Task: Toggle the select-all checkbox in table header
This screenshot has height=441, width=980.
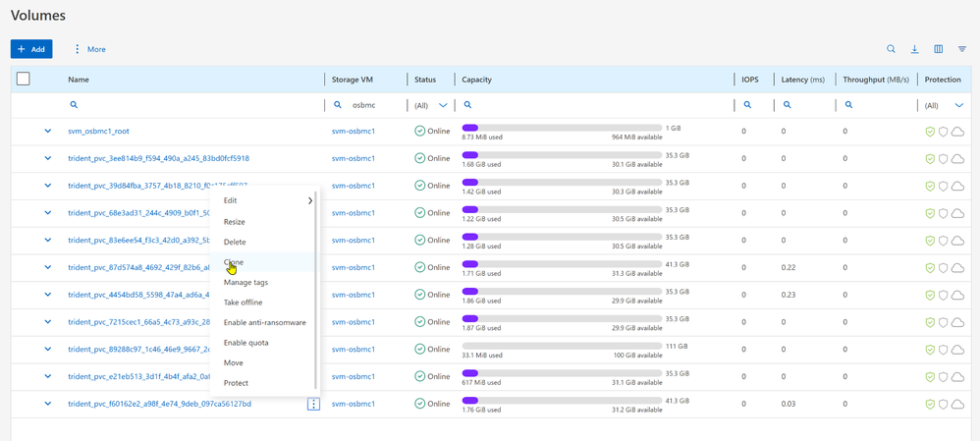Action: pyautogui.click(x=24, y=80)
